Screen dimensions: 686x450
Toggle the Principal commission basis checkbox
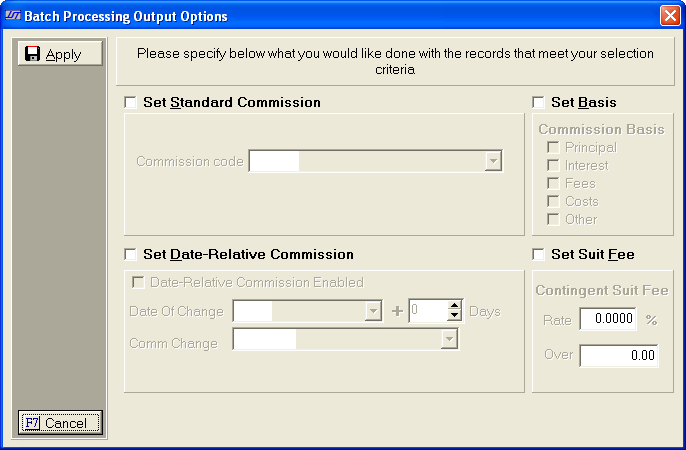click(553, 148)
